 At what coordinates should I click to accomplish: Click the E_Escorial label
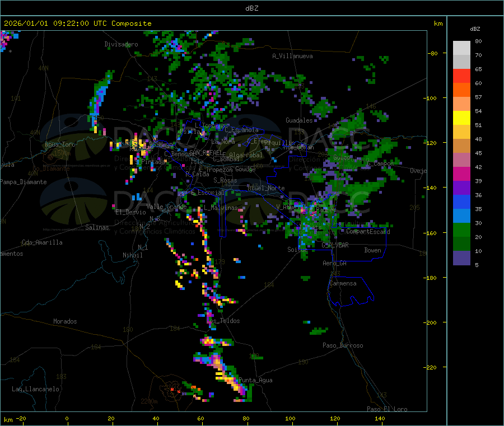coord(208,193)
